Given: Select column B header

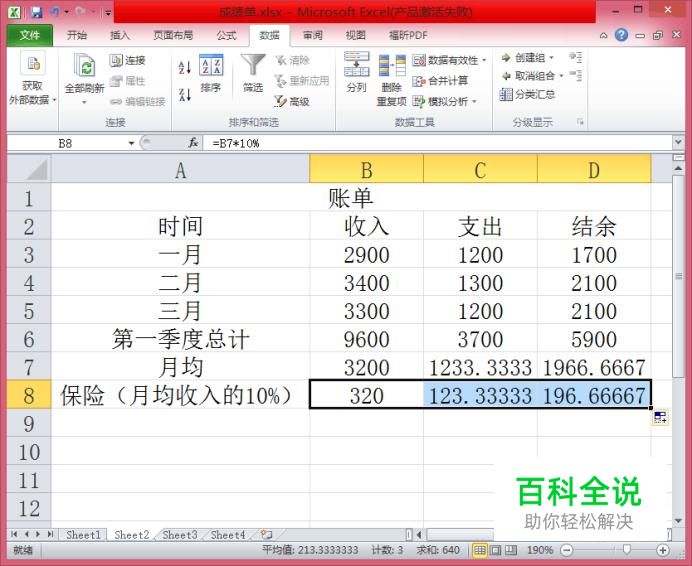Looking at the screenshot, I should 366,170.
